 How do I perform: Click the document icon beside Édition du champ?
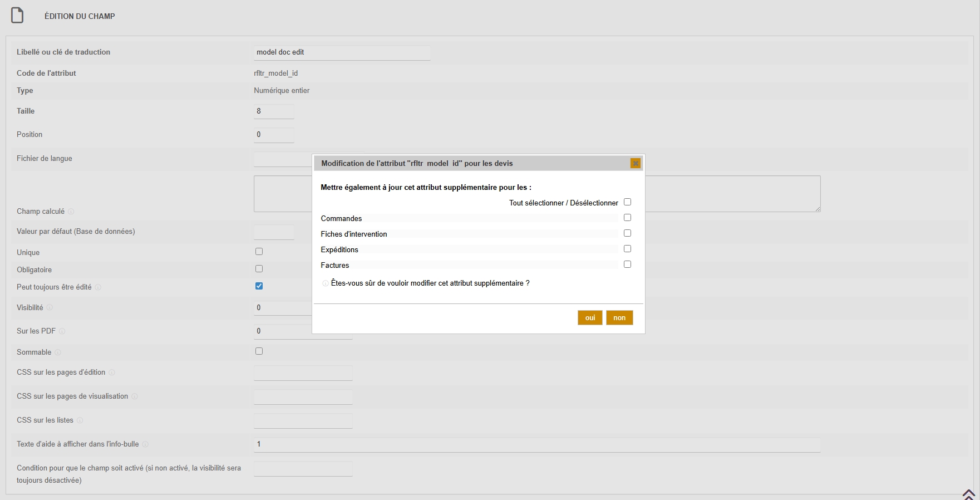[18, 16]
